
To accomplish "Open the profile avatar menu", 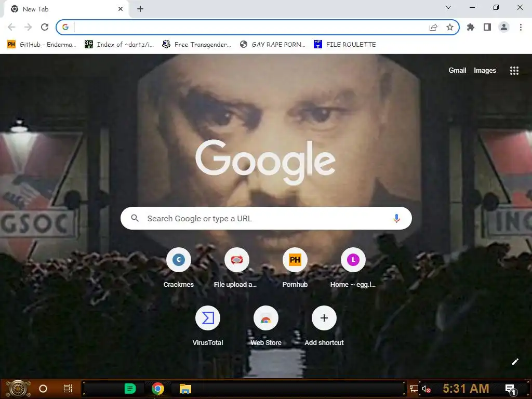I will pos(504,27).
